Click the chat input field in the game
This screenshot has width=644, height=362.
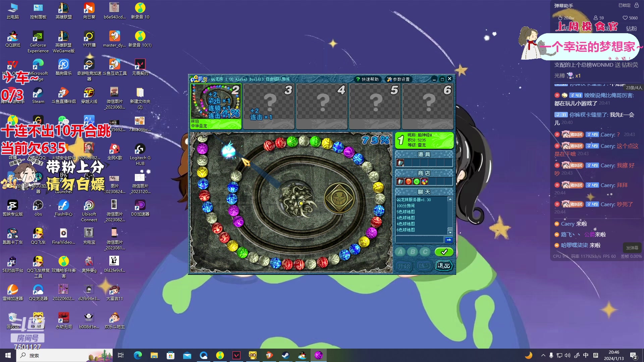pyautogui.click(x=420, y=240)
